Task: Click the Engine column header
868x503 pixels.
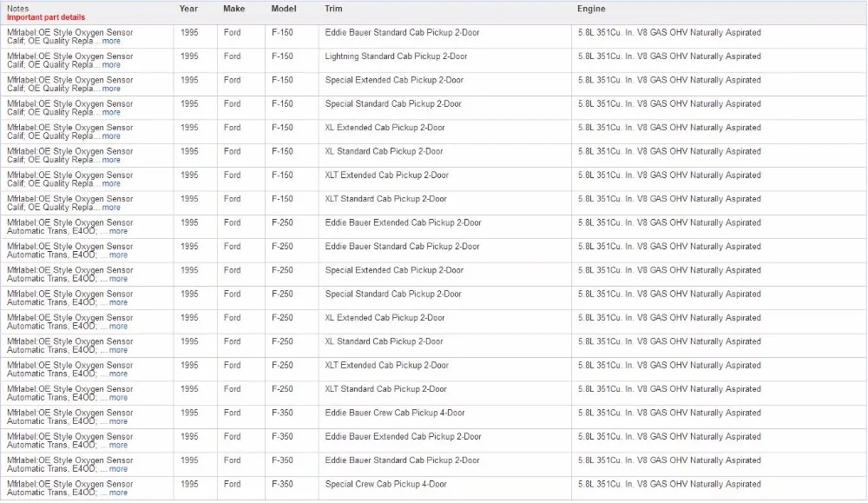Action: click(591, 9)
